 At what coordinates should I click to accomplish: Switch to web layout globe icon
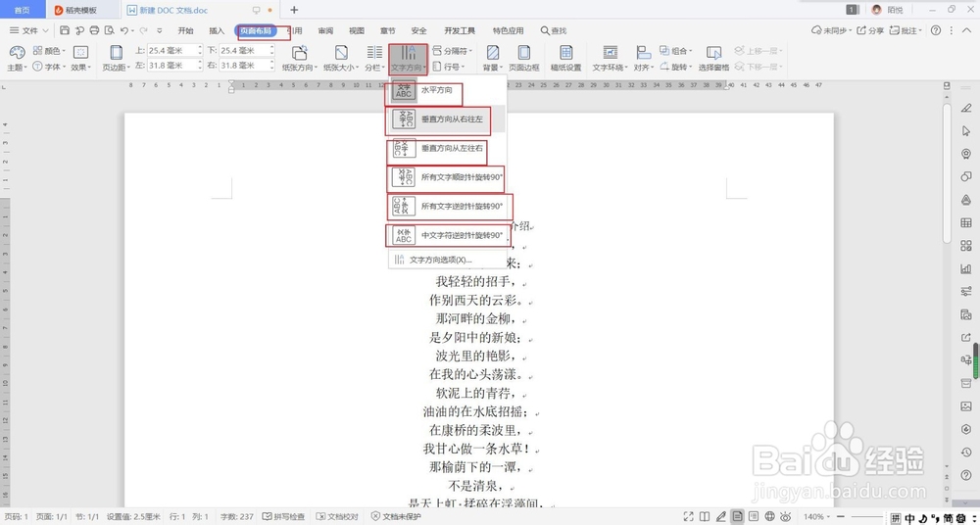[x=770, y=517]
